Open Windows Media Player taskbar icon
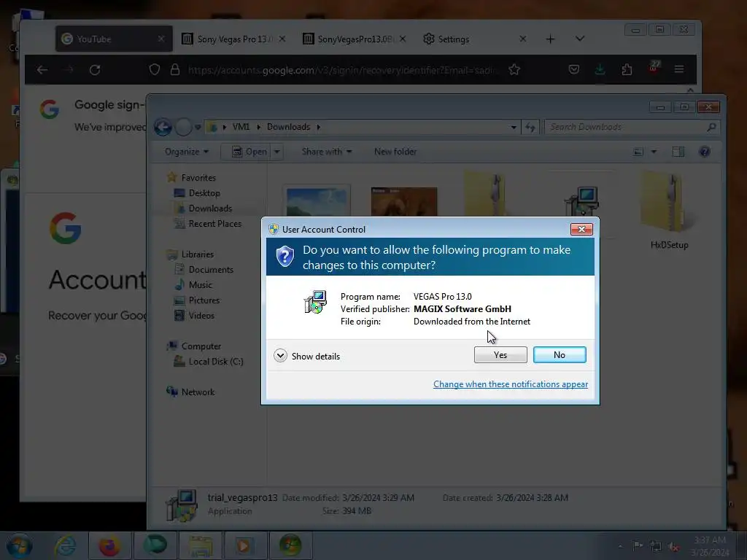The width and height of the screenshot is (747, 560). (x=245, y=545)
